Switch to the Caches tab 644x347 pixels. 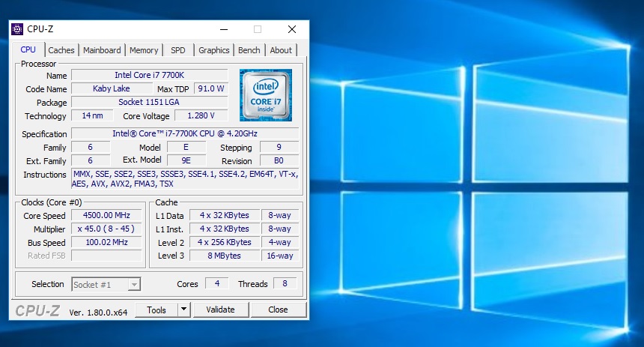(61, 50)
